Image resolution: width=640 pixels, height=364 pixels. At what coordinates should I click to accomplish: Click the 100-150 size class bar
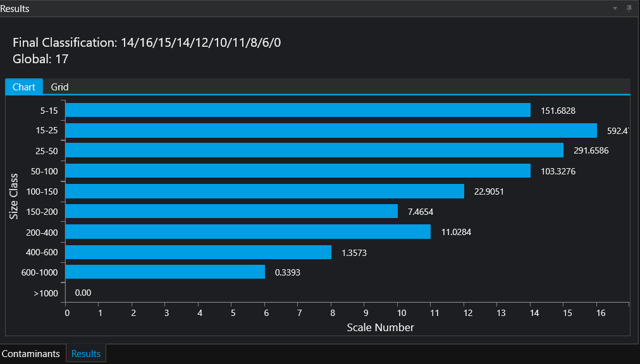pyautogui.click(x=264, y=191)
